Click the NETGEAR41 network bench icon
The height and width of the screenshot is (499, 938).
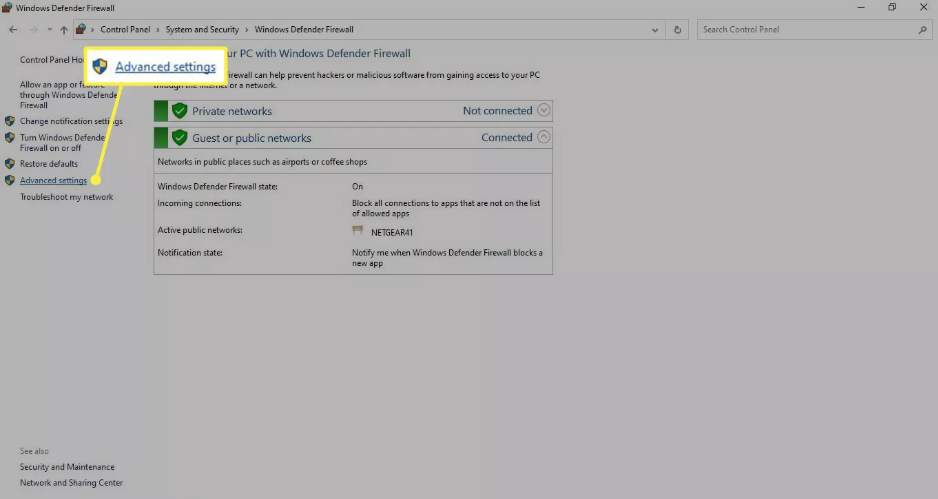[358, 230]
